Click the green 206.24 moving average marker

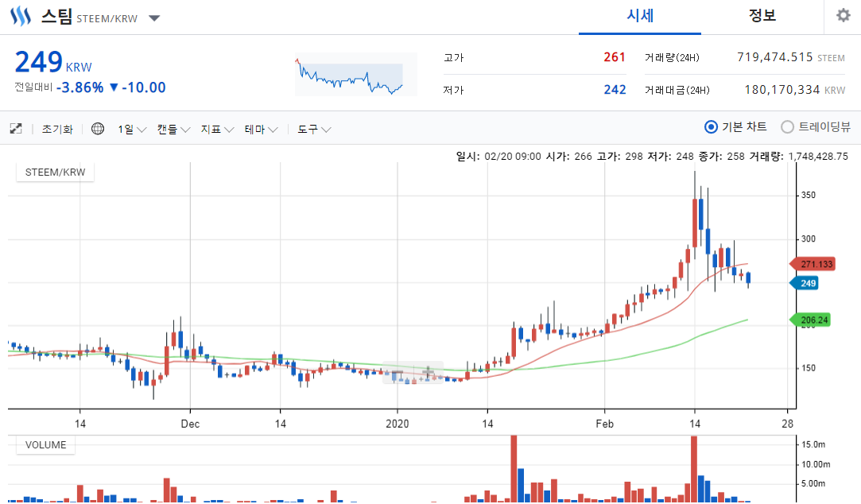(810, 320)
